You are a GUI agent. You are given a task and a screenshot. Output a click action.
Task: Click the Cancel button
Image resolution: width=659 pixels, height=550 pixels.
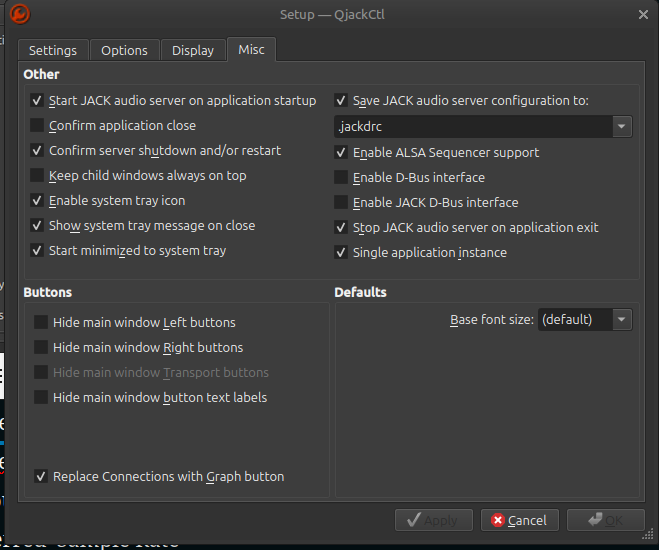tap(520, 520)
